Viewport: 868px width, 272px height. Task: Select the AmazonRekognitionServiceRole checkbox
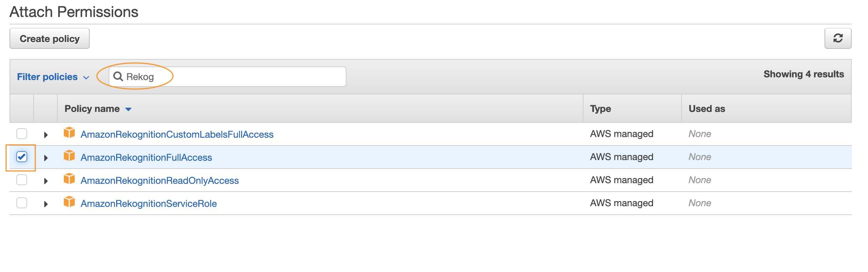pyautogui.click(x=22, y=203)
